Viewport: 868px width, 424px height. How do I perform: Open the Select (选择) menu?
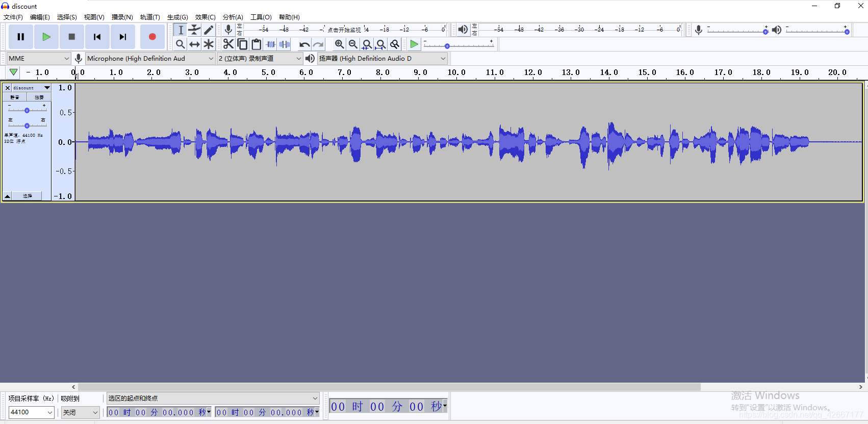[x=67, y=17]
